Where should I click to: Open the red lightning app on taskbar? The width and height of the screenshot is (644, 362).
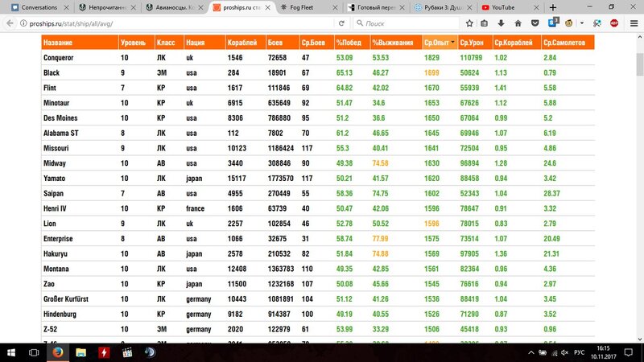[104, 352]
